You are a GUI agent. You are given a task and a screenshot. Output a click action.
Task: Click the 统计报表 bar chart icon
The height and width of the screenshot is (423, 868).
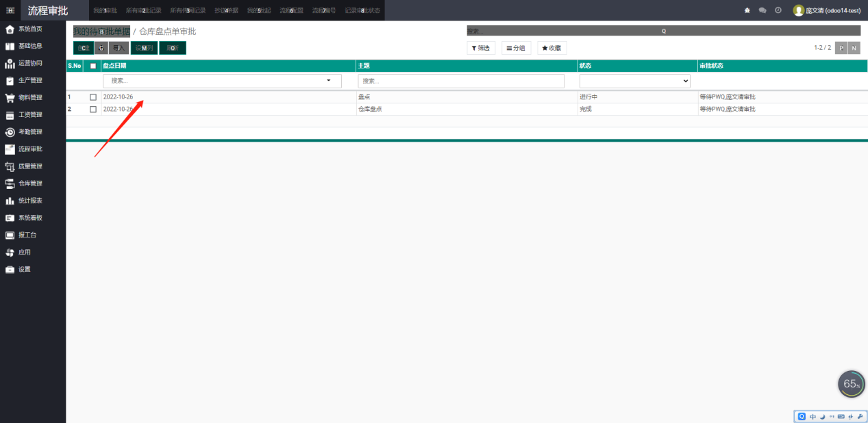coord(10,201)
